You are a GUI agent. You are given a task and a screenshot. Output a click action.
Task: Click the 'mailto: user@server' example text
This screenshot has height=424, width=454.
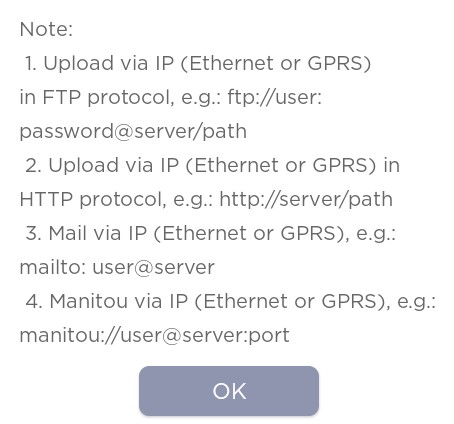click(117, 267)
